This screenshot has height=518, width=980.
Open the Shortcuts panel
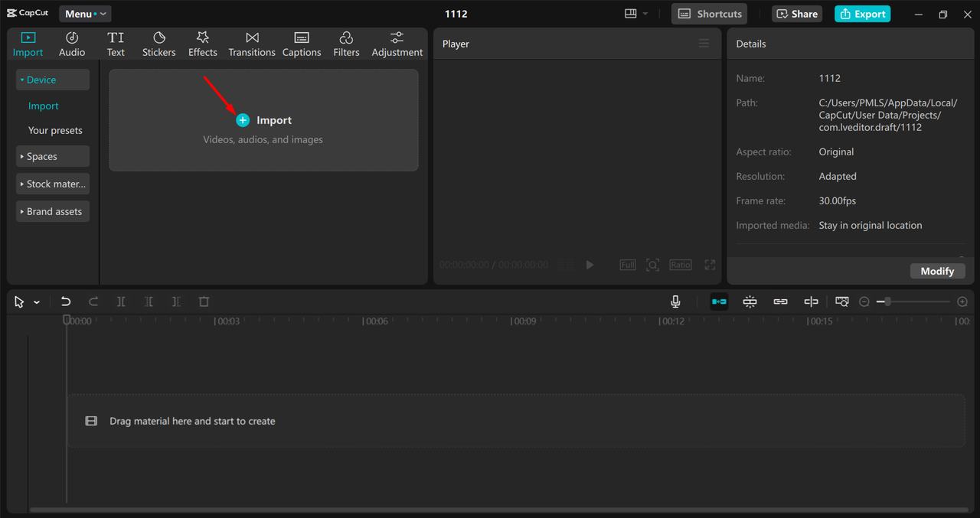click(709, 14)
